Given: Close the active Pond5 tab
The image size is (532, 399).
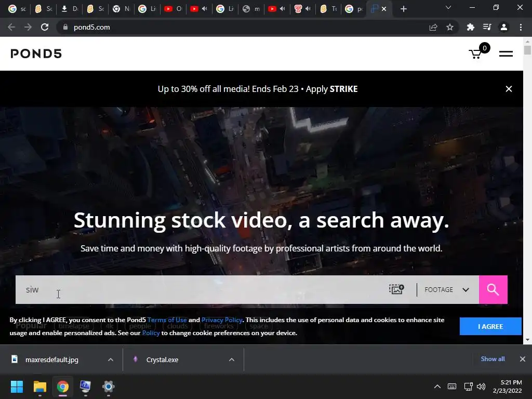Looking at the screenshot, I should click(384, 9).
